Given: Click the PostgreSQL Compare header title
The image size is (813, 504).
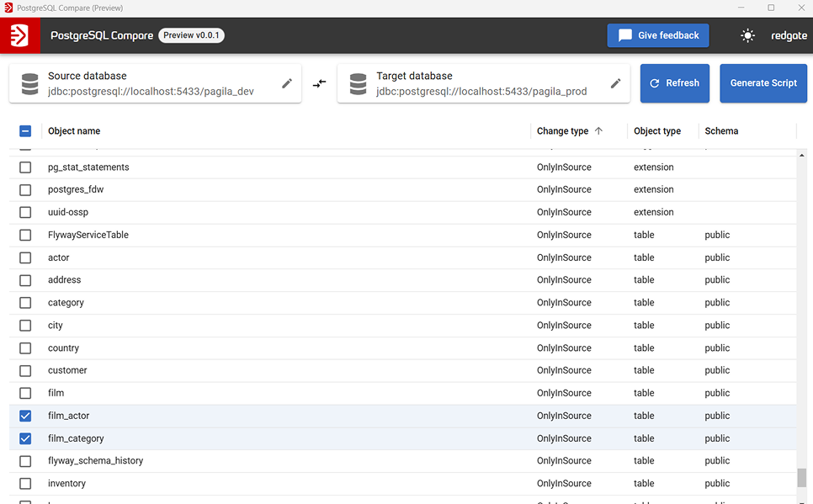Looking at the screenshot, I should click(102, 36).
